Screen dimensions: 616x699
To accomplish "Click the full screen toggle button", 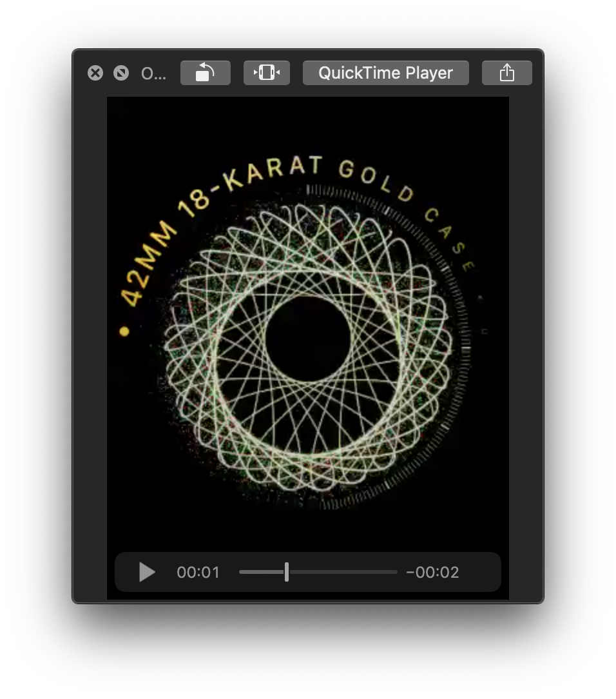I will point(121,73).
